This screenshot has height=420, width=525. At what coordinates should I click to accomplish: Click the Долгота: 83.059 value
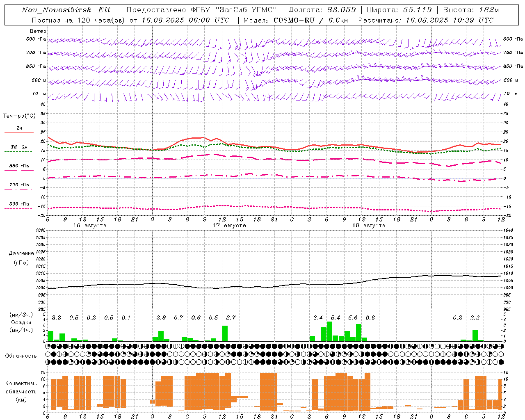[x=322, y=10]
